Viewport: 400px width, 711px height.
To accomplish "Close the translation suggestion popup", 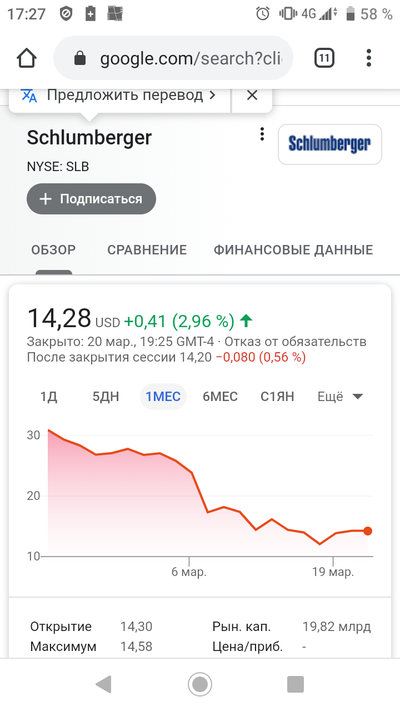I will pyautogui.click(x=252, y=95).
